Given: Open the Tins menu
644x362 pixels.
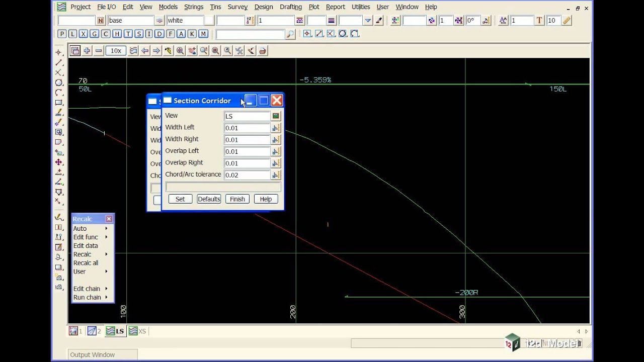Looking at the screenshot, I should tap(215, 7).
